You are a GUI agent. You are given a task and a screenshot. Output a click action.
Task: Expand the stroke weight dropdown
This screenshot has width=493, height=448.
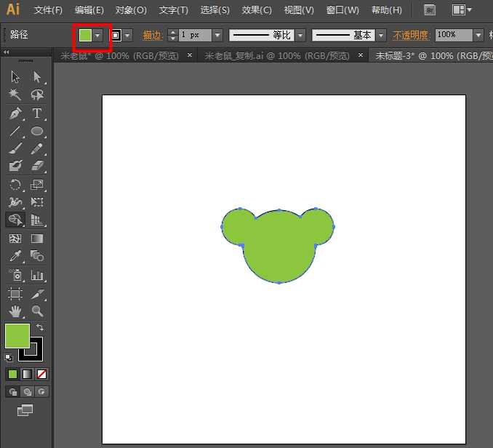coord(217,35)
